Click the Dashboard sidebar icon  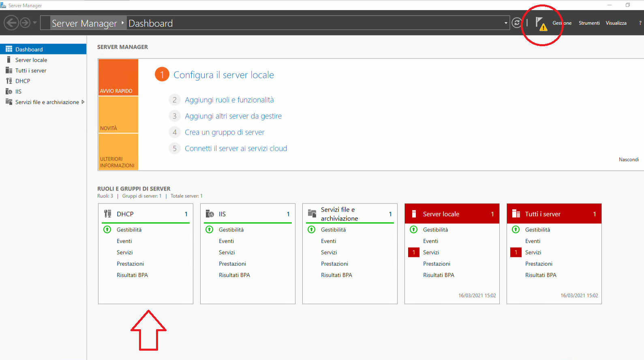(x=9, y=49)
